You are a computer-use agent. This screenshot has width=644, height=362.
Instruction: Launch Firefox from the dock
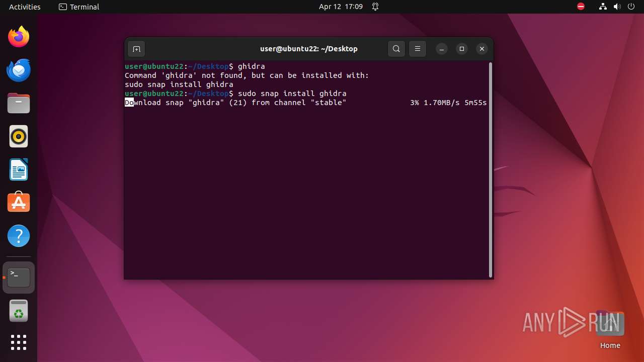tap(19, 37)
